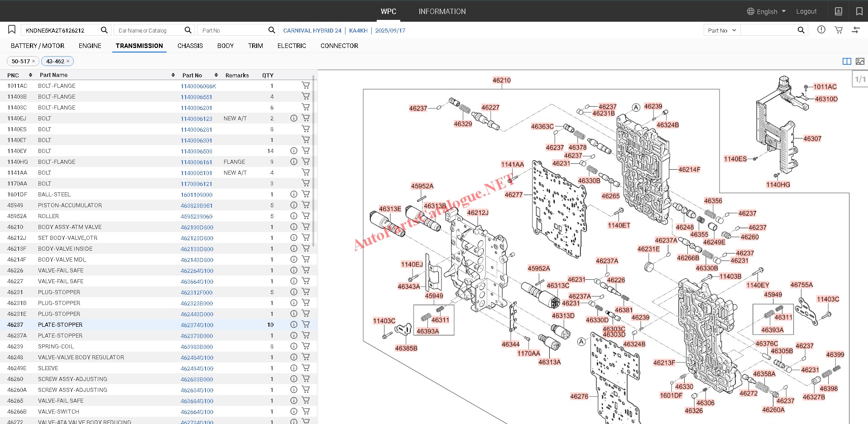Add BOLT-FLANGE 1140306086K to cart
The height and width of the screenshot is (424, 868).
pos(306,85)
